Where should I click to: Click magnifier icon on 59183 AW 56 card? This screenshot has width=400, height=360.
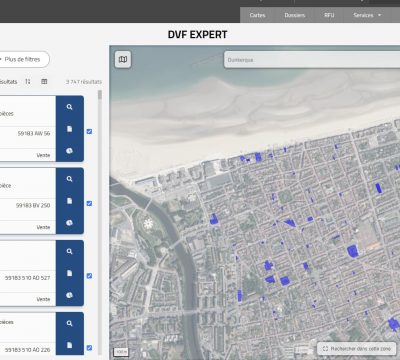coord(69,107)
